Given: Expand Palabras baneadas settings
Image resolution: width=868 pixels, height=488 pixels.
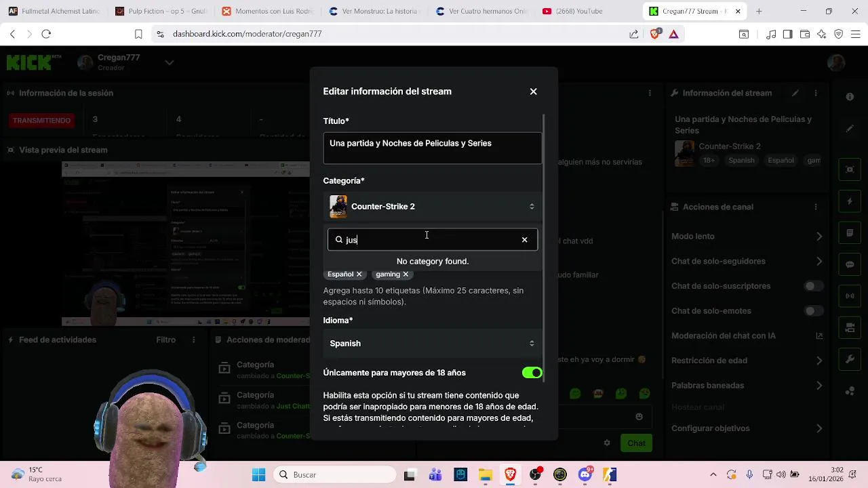Looking at the screenshot, I should (x=819, y=386).
